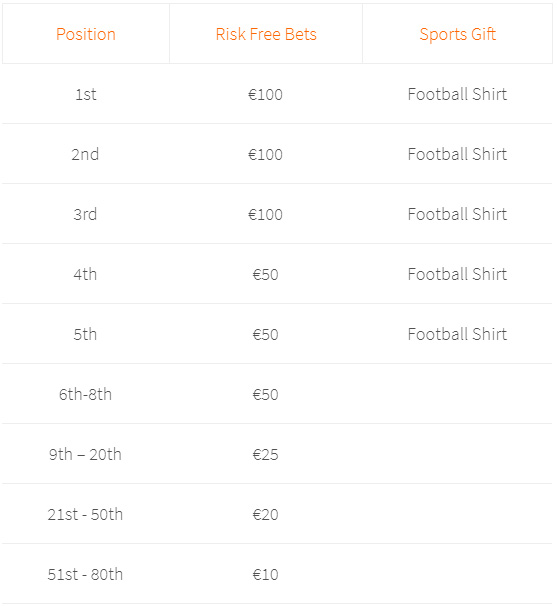Click the €10 risk free bet value
The width and height of the screenshot is (557, 606).
[266, 574]
